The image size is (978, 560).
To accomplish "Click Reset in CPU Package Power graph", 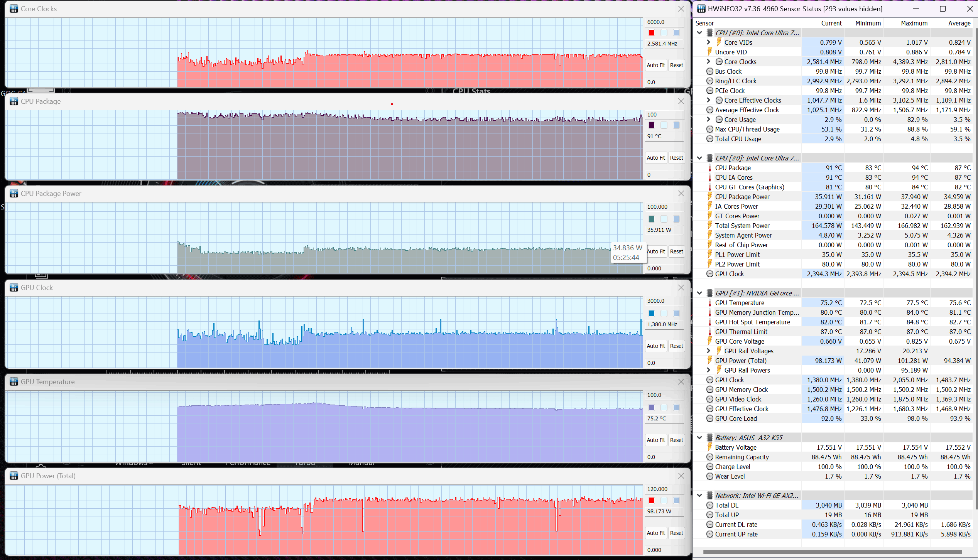I will pos(676,251).
